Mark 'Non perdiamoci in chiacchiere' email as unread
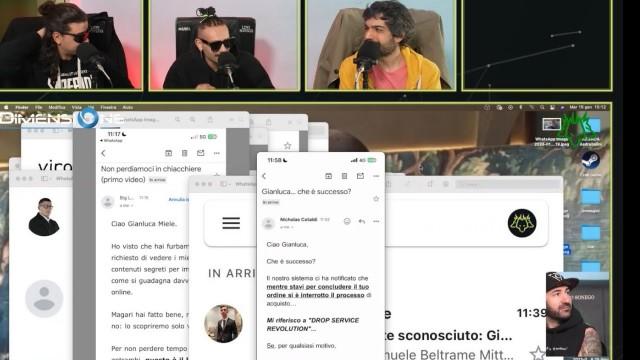640x360 pixels. coord(200,153)
